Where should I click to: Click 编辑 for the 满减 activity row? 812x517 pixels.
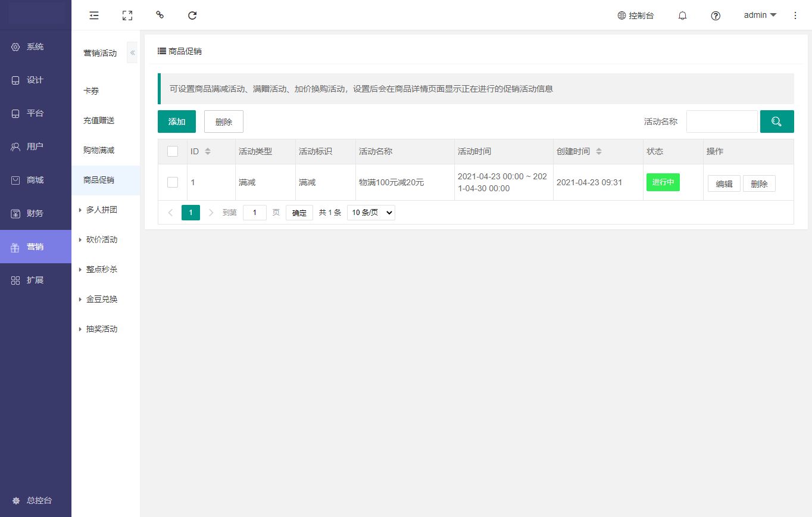tap(724, 183)
